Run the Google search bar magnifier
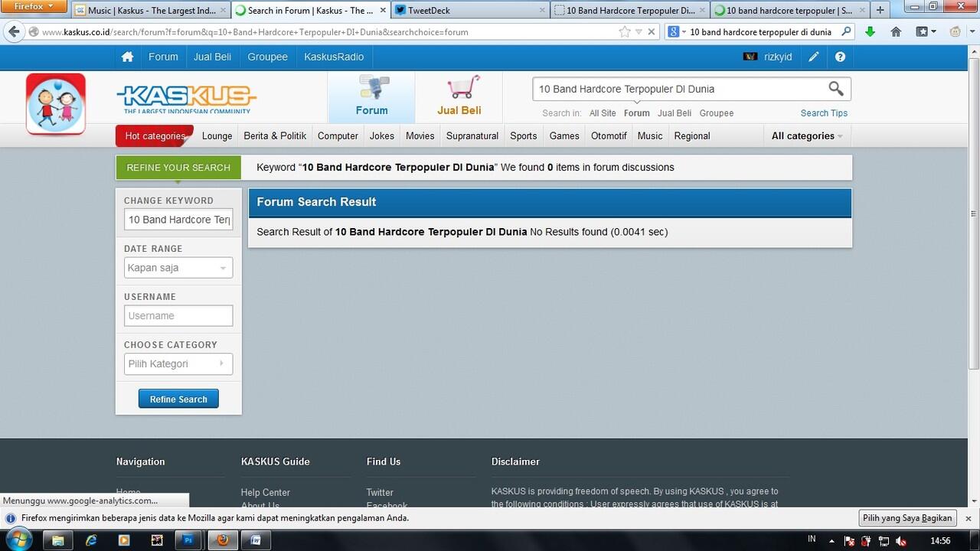This screenshot has height=551, width=980. 846,31
